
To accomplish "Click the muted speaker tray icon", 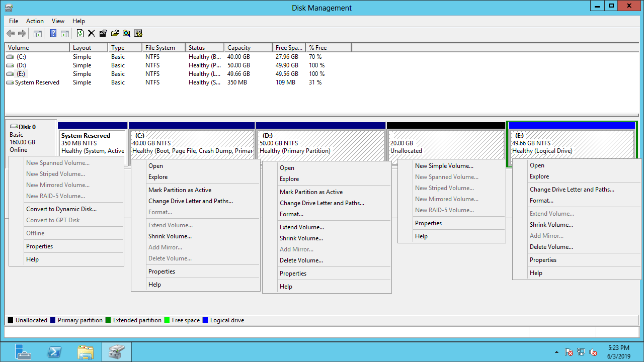I will pos(593,352).
